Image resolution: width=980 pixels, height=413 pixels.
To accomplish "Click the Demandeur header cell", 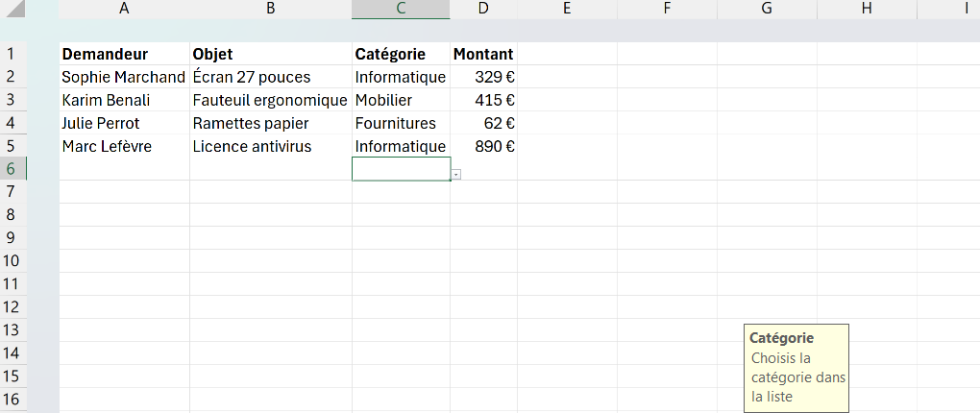I will [x=124, y=54].
